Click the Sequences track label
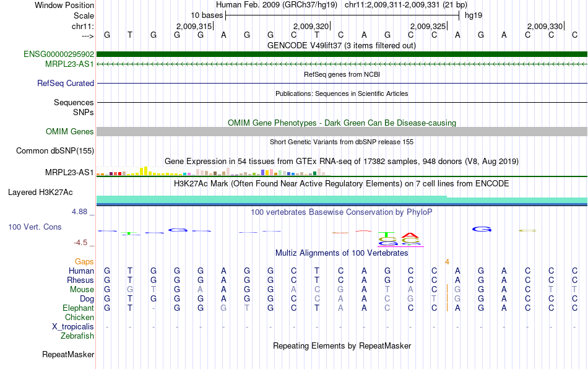Viewport: 588px width, 369px height. click(74, 102)
